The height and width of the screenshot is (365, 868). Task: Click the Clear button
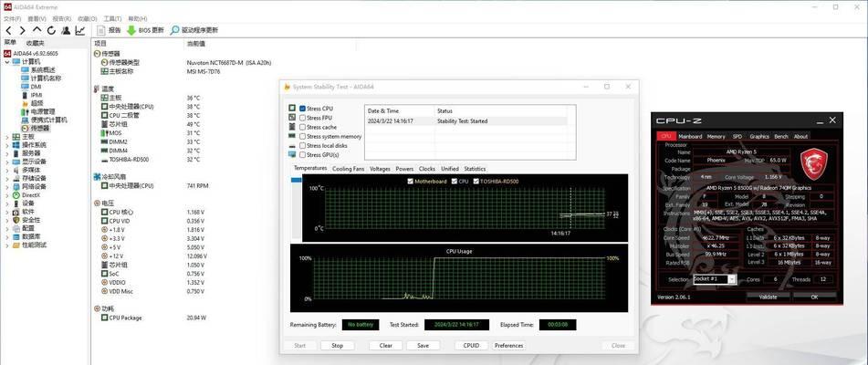tap(386, 346)
